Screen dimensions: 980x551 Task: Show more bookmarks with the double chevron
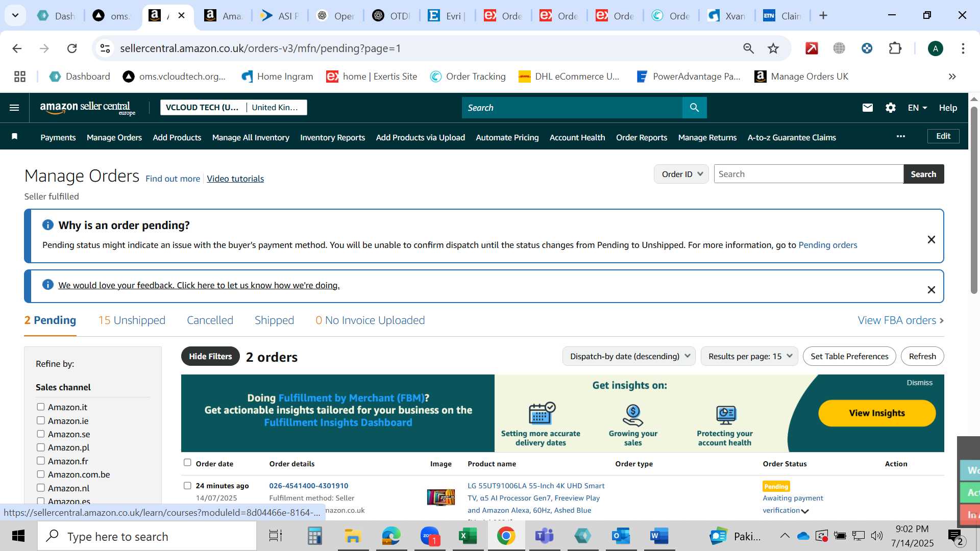(952, 77)
